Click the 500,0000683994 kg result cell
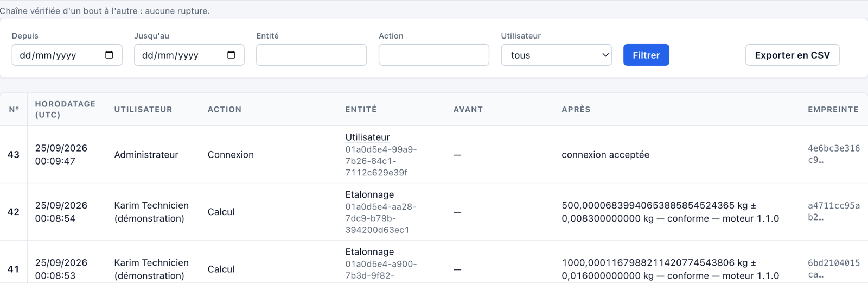This screenshot has height=283, width=868. (671, 212)
